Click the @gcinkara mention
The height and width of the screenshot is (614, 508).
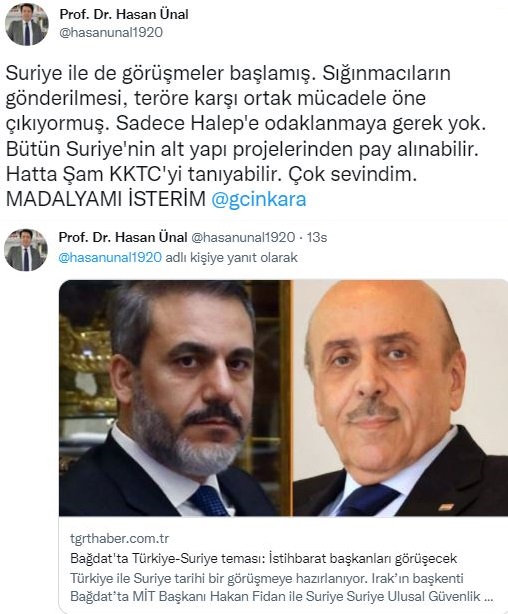pos(259,199)
